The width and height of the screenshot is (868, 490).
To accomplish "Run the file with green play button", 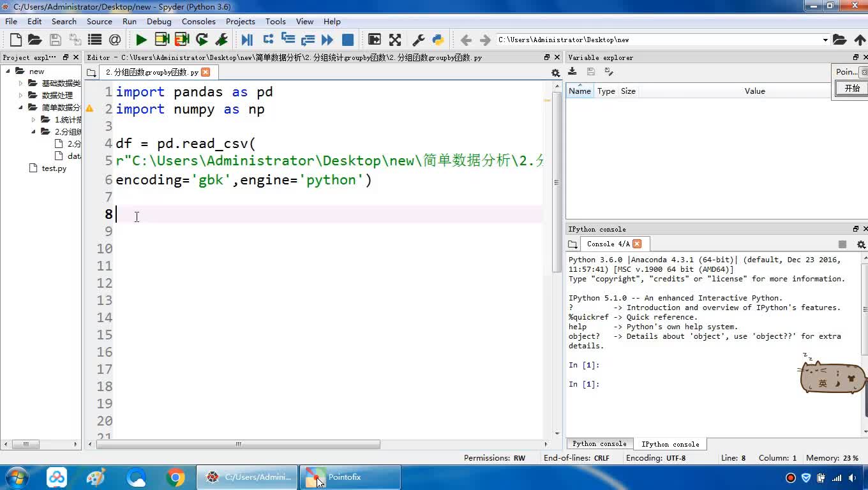I will [x=141, y=40].
